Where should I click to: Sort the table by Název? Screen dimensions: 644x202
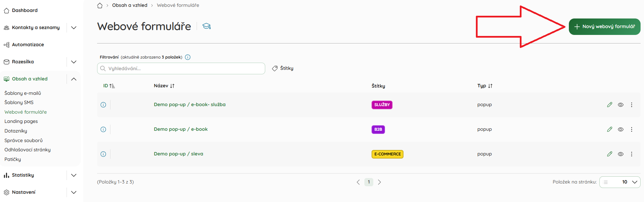pos(164,86)
